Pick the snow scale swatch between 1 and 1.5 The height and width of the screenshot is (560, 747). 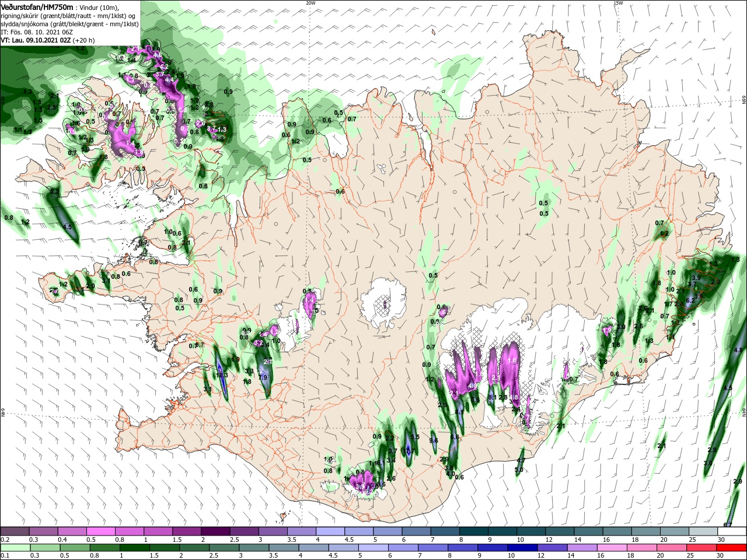pos(158,531)
